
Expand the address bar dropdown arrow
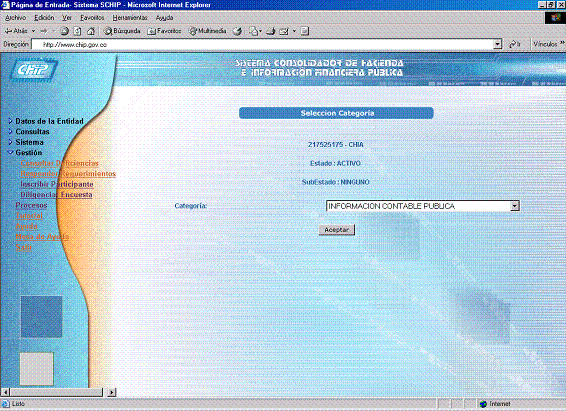click(497, 44)
